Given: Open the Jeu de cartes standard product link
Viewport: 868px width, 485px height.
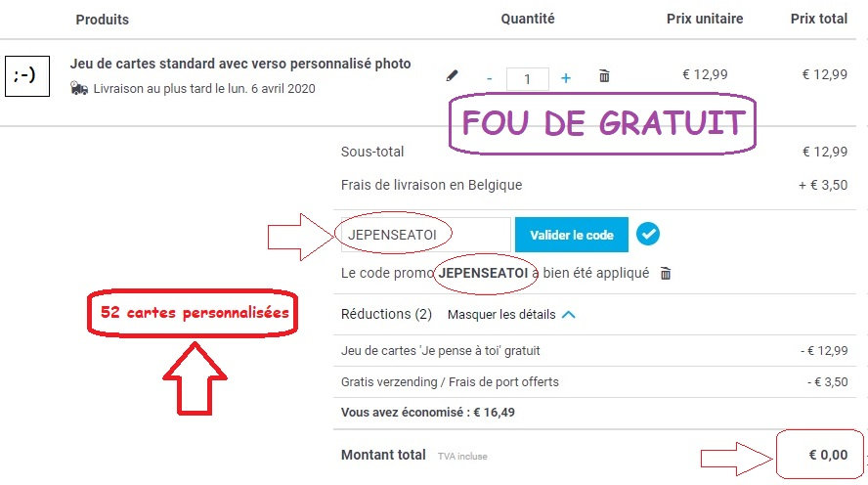Looking at the screenshot, I should 240,65.
